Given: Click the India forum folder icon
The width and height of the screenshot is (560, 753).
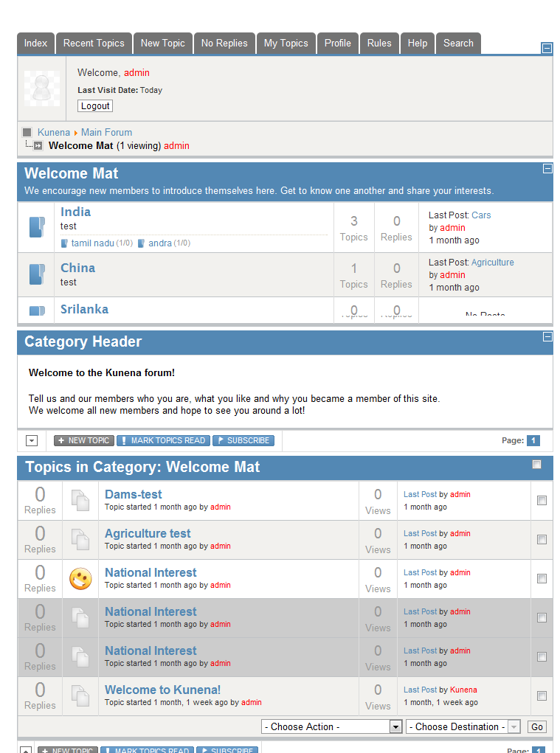Looking at the screenshot, I should click(36, 227).
